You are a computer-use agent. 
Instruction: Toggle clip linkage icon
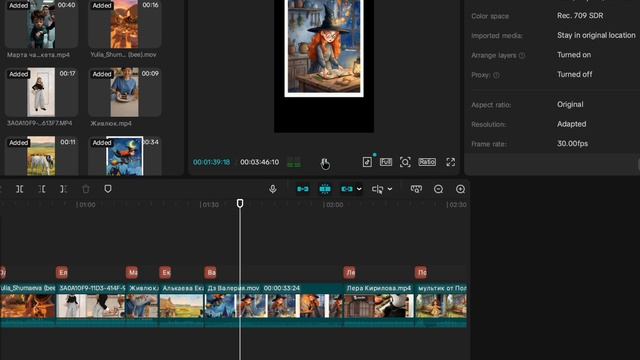[347, 189]
